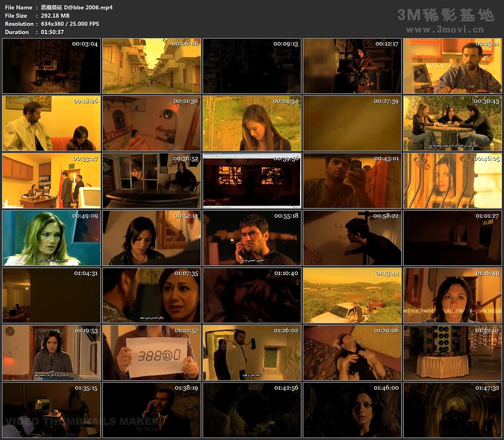Viewport: 504px width, 440px height.
Task: Select the tunnel thumbnail at 01:47:32
Action: pyautogui.click(x=452, y=410)
